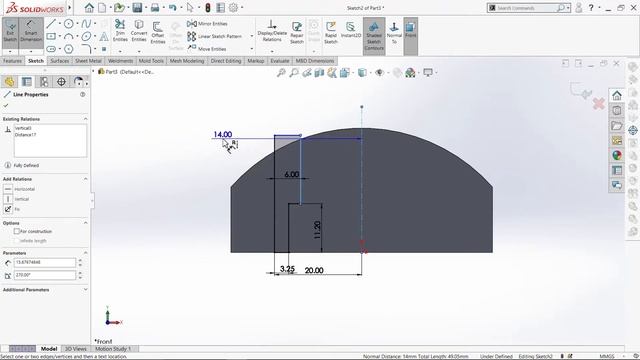This screenshot has width=640, height=360.
Task: Click the Exit Sketch button
Action: tap(10, 33)
